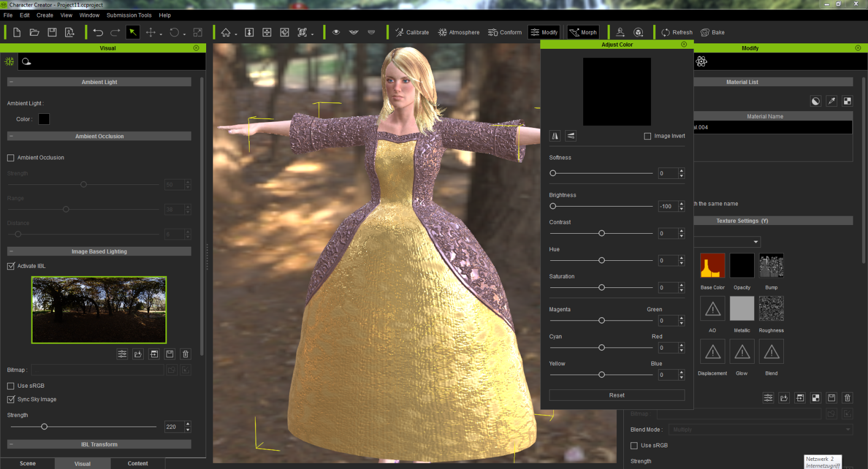Open the Blend Mode Multiply dropdown
This screenshot has height=469, width=868.
(x=761, y=429)
